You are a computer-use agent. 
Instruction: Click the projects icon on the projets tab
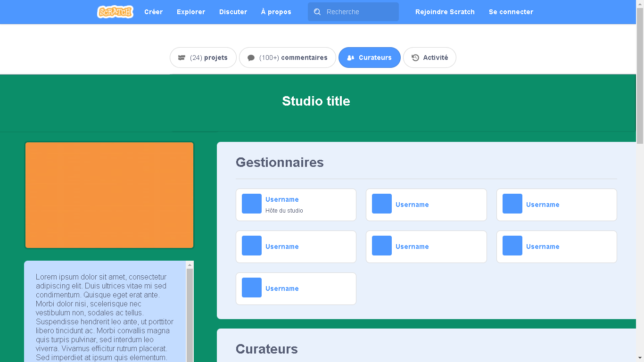182,57
